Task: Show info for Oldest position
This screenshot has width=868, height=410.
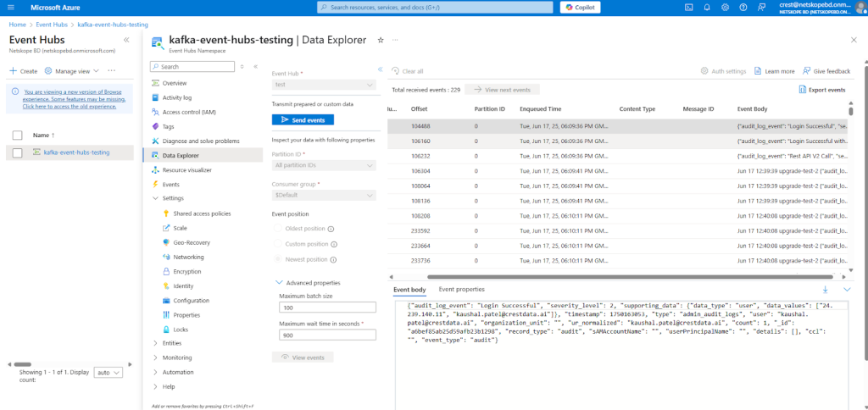Action: [x=331, y=229]
